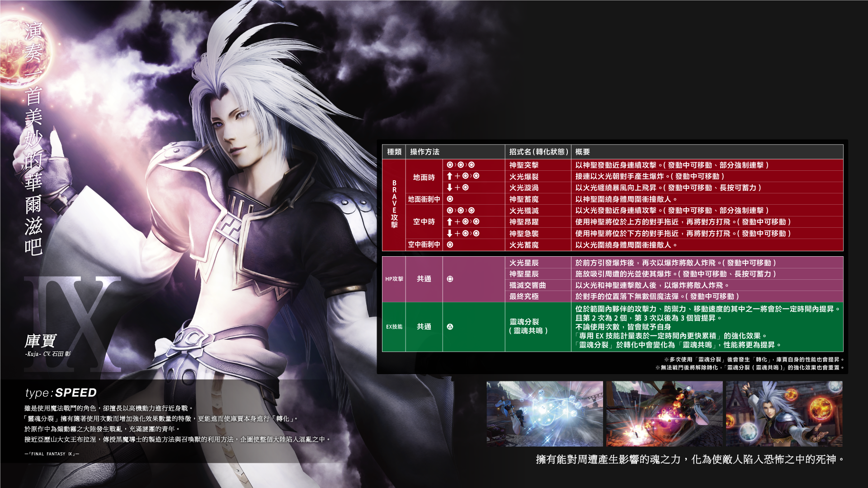
Task: Select the EX技能 category cell
Action: (x=394, y=327)
